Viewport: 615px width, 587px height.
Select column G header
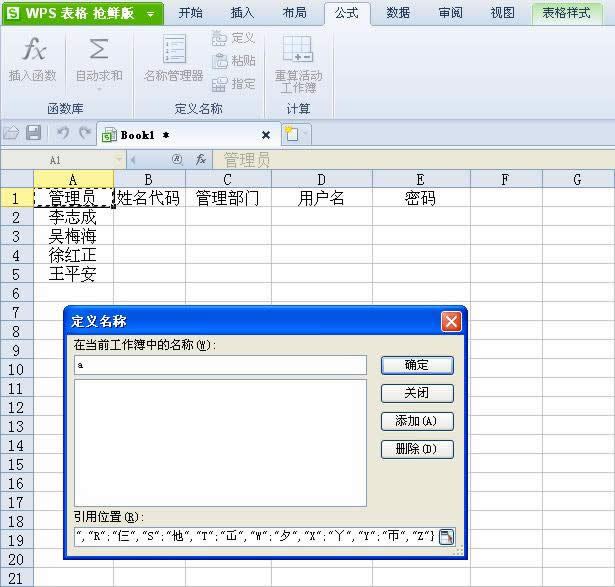point(578,179)
